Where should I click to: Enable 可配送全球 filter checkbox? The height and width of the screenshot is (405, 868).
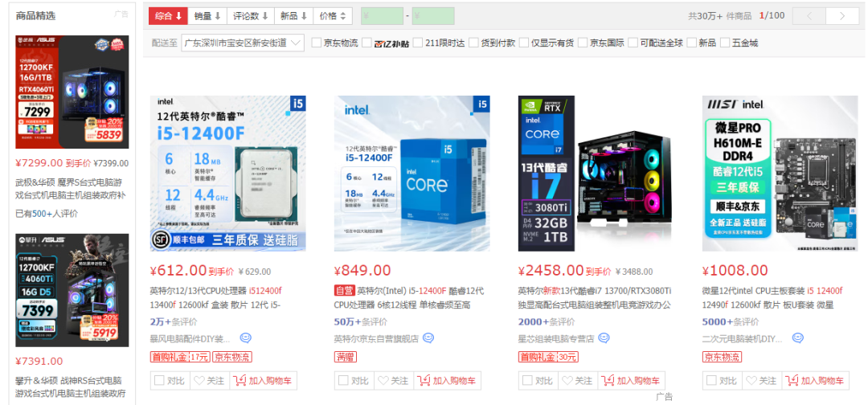pyautogui.click(x=633, y=43)
